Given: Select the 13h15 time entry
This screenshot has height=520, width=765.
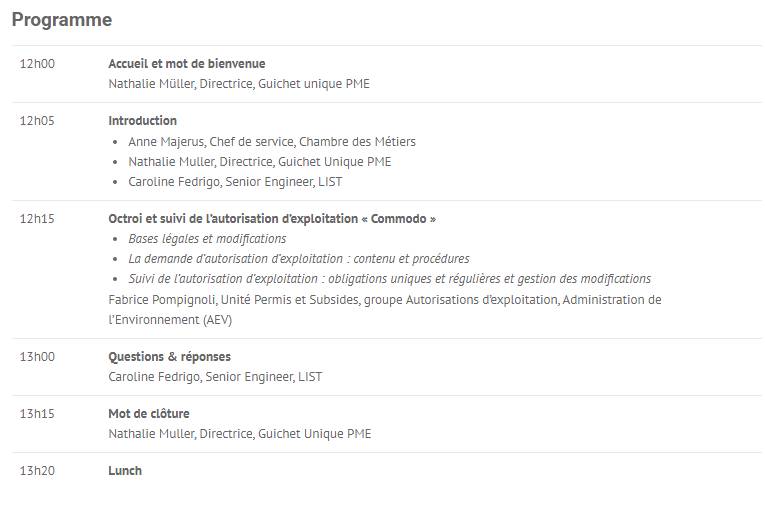Looking at the screenshot, I should [x=37, y=414].
